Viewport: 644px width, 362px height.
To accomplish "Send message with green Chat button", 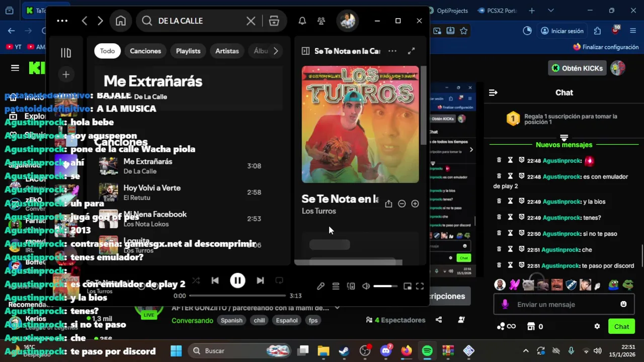I will point(621,326).
